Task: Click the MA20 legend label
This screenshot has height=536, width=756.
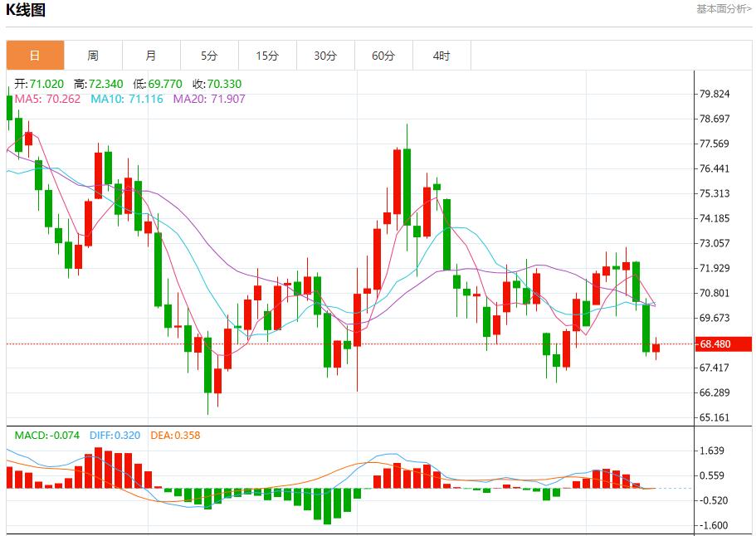Action: (x=209, y=99)
